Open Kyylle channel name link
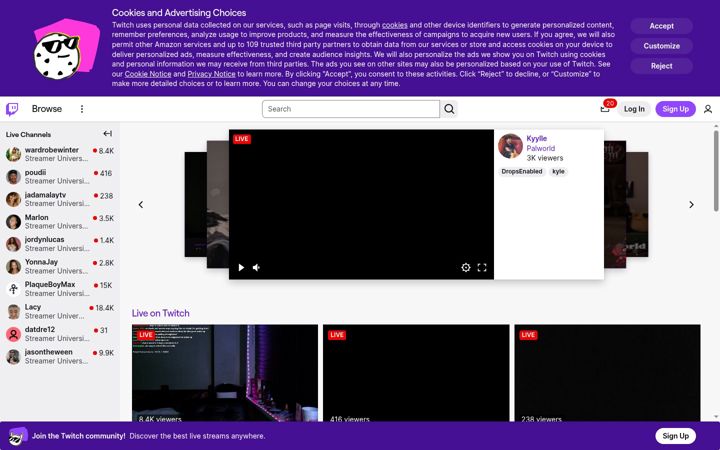 536,138
